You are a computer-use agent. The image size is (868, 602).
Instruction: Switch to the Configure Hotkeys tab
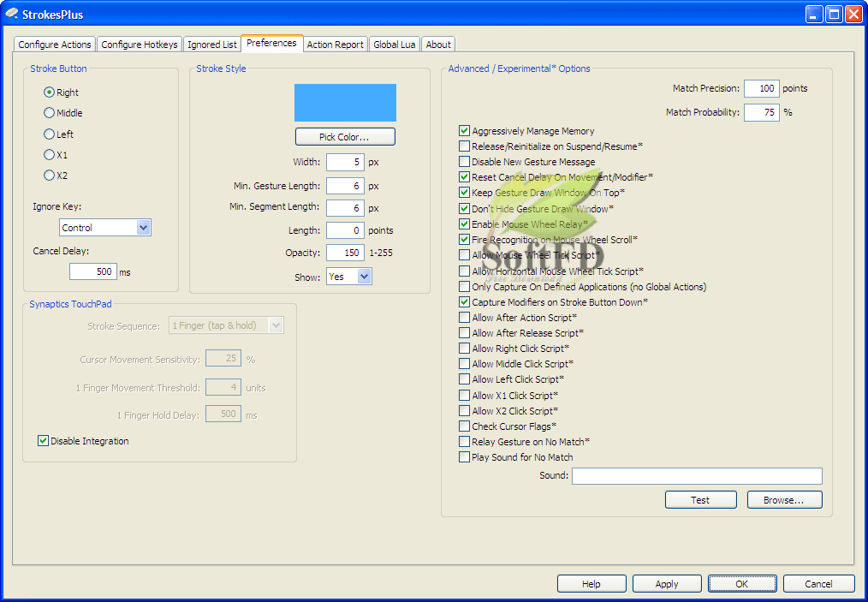pyautogui.click(x=140, y=45)
